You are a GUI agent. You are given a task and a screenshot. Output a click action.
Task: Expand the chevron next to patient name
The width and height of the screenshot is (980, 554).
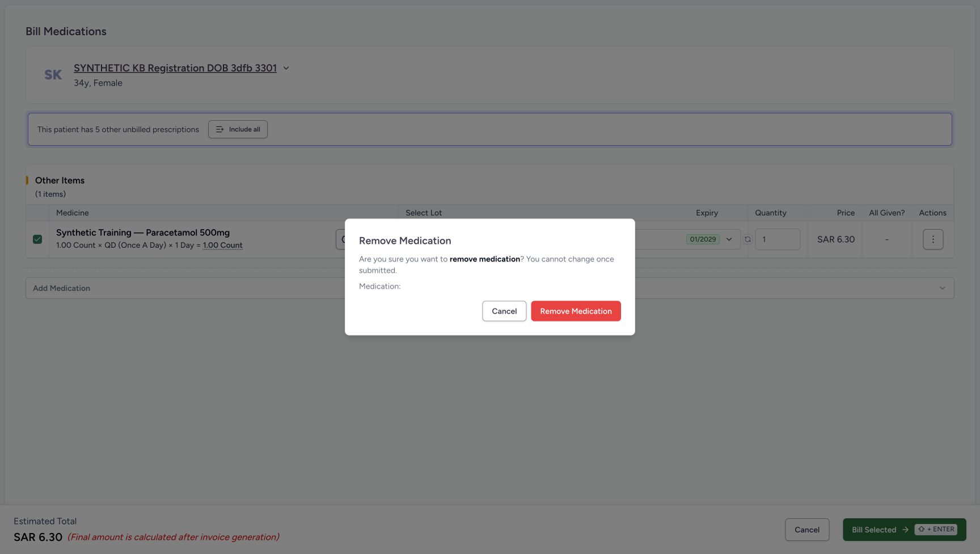[286, 68]
